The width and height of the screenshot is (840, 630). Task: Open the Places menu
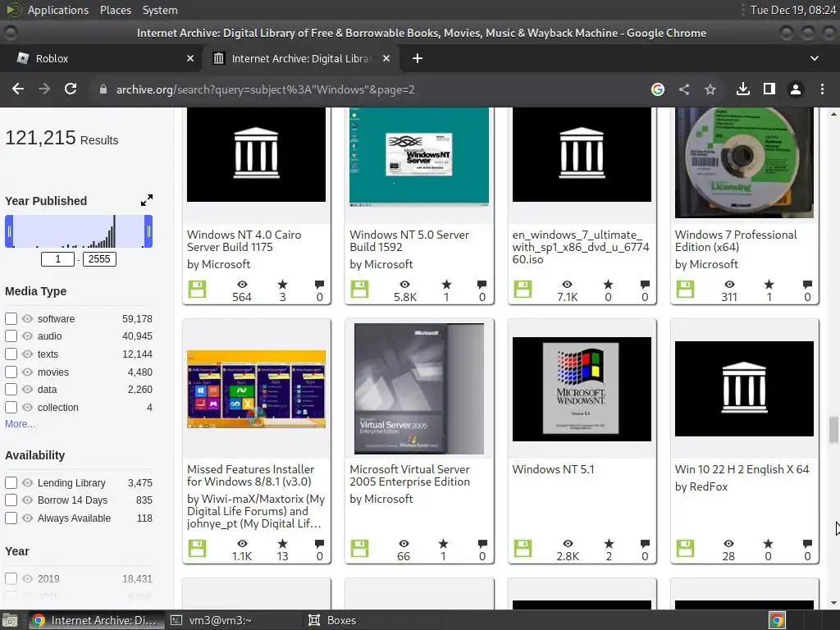pyautogui.click(x=115, y=10)
